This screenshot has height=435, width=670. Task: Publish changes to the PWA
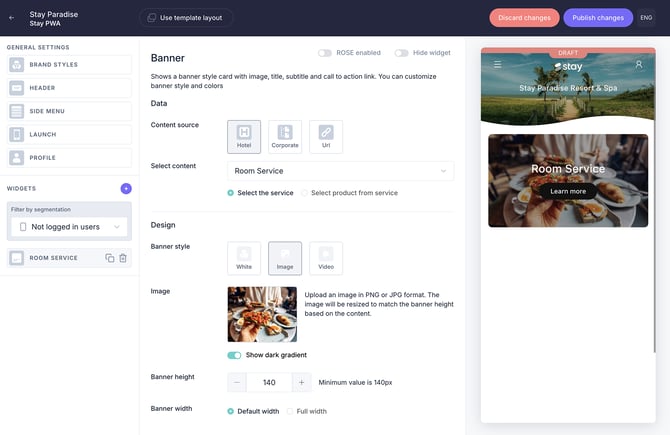[597, 17]
